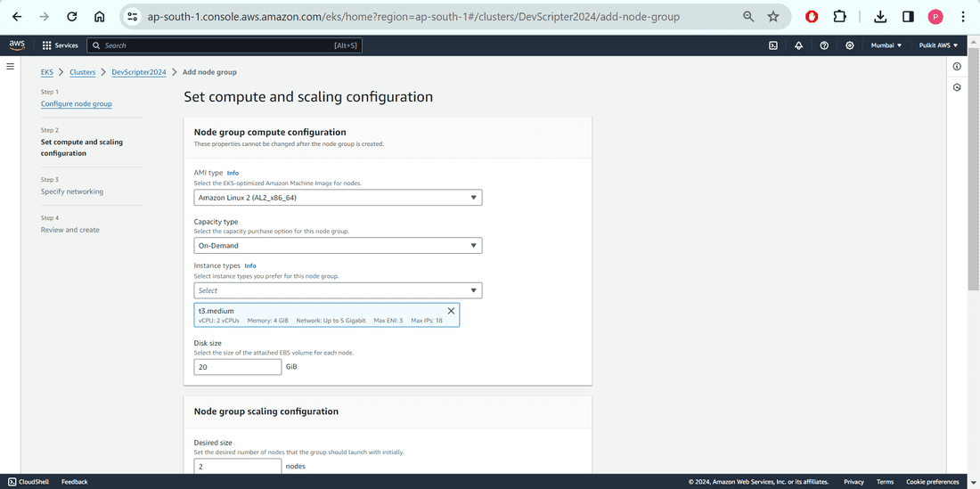The width and height of the screenshot is (980, 489).
Task: Open the Pulkit AWS account menu
Action: [x=938, y=45]
